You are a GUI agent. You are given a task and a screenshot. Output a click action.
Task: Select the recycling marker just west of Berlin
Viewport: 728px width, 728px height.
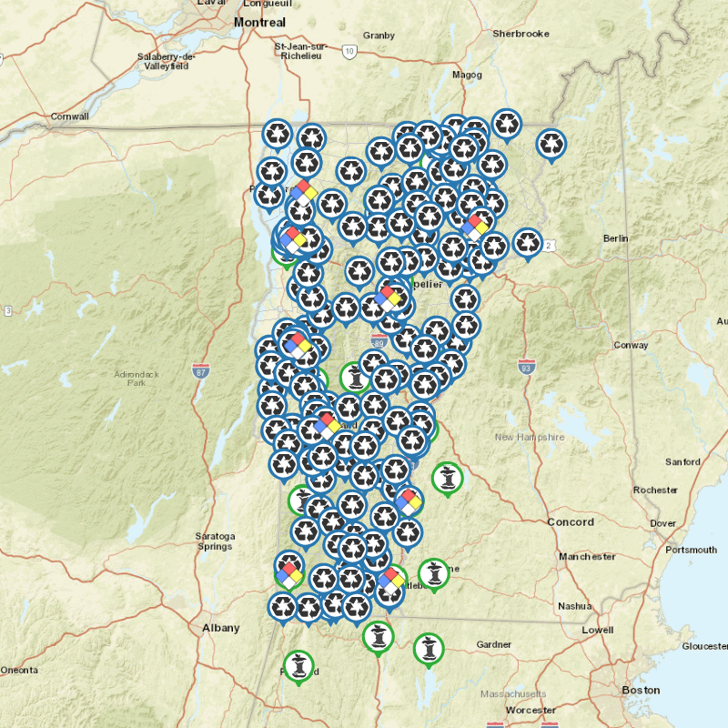pos(528,242)
